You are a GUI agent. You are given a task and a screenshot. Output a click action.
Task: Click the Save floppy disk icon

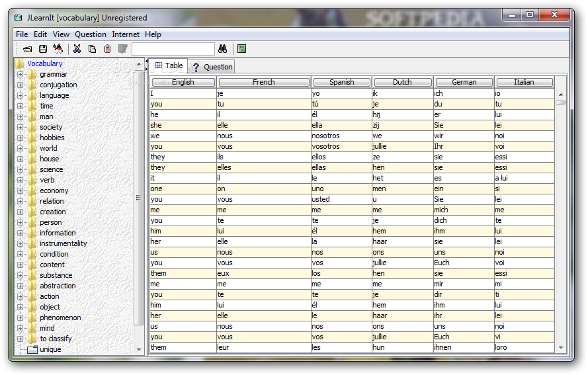pos(43,49)
